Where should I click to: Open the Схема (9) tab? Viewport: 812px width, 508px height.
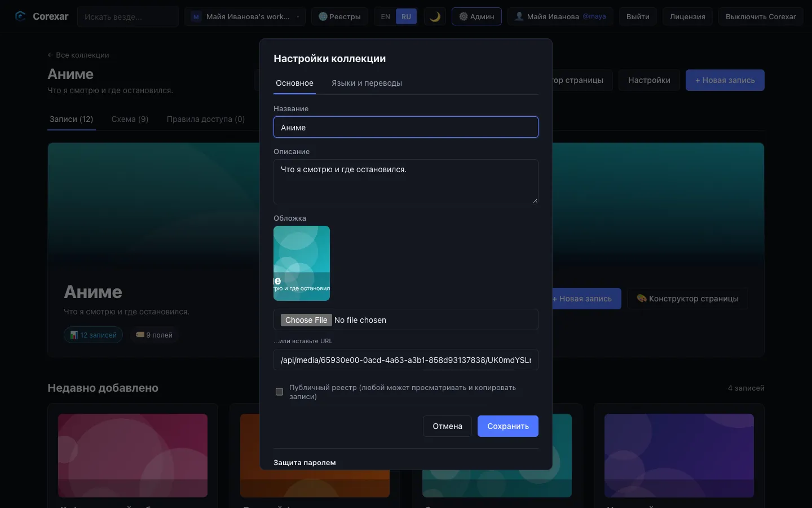click(130, 119)
